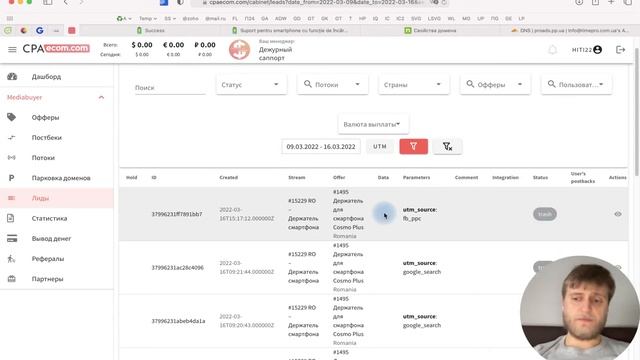Focus the Поиск search field

(170, 87)
